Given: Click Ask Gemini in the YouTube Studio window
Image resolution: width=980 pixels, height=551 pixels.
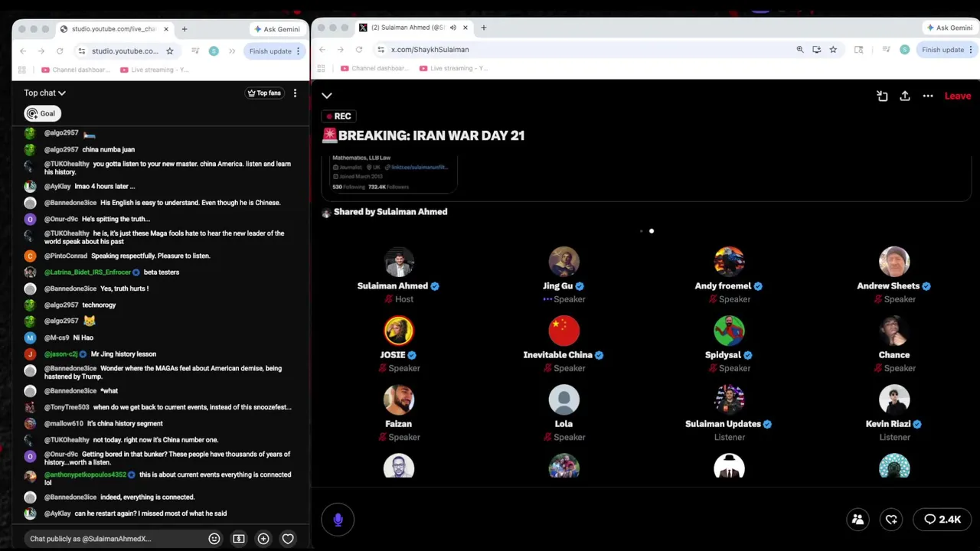Looking at the screenshot, I should pyautogui.click(x=276, y=29).
